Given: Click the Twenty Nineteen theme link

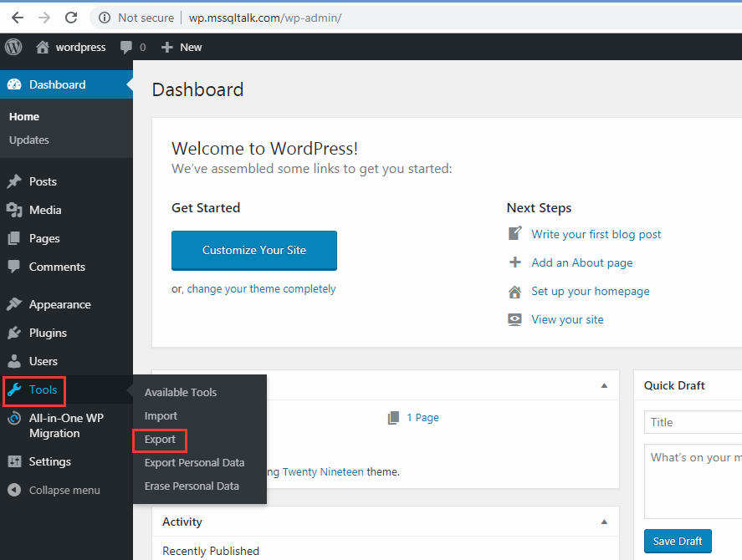Looking at the screenshot, I should coord(323,472).
